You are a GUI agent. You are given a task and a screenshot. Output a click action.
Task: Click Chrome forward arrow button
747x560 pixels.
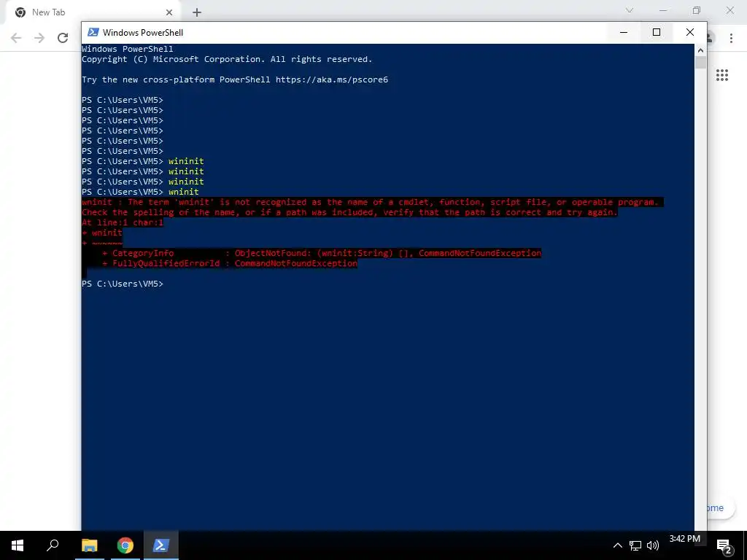tap(39, 38)
